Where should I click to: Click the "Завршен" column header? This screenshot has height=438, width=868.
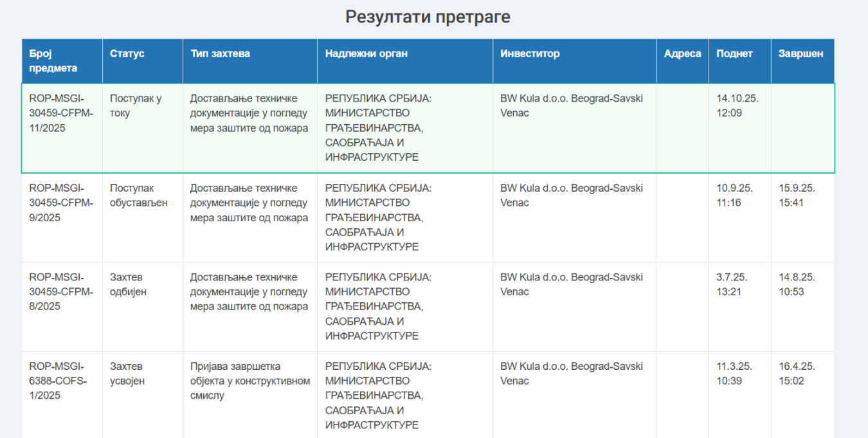point(800,53)
